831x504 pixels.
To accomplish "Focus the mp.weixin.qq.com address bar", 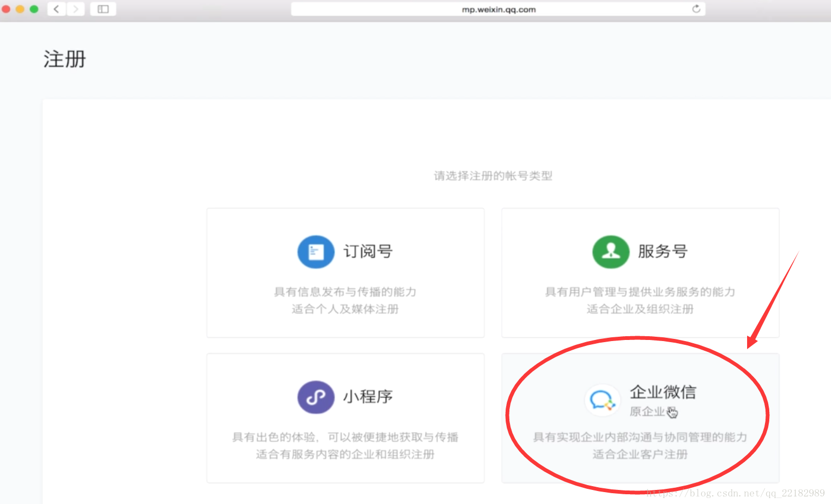I will [498, 9].
